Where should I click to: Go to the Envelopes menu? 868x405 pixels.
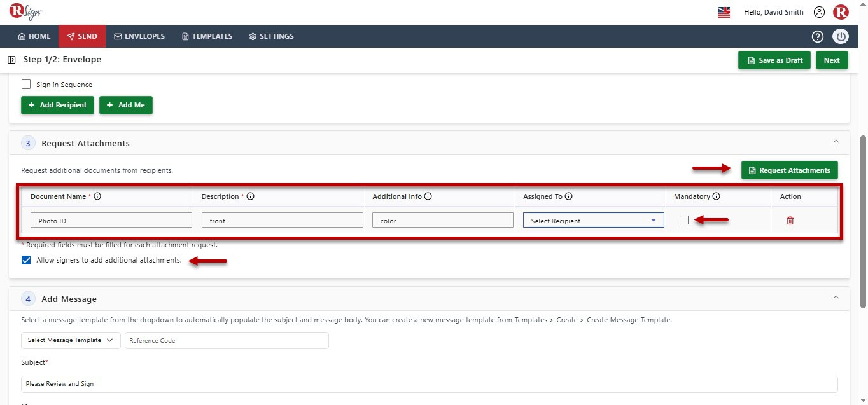(x=139, y=36)
